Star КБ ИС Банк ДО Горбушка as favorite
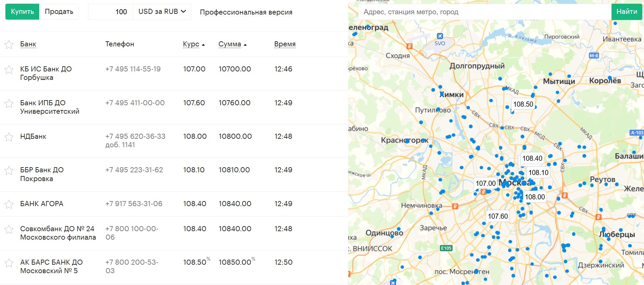This screenshot has width=644, height=285. (9, 70)
